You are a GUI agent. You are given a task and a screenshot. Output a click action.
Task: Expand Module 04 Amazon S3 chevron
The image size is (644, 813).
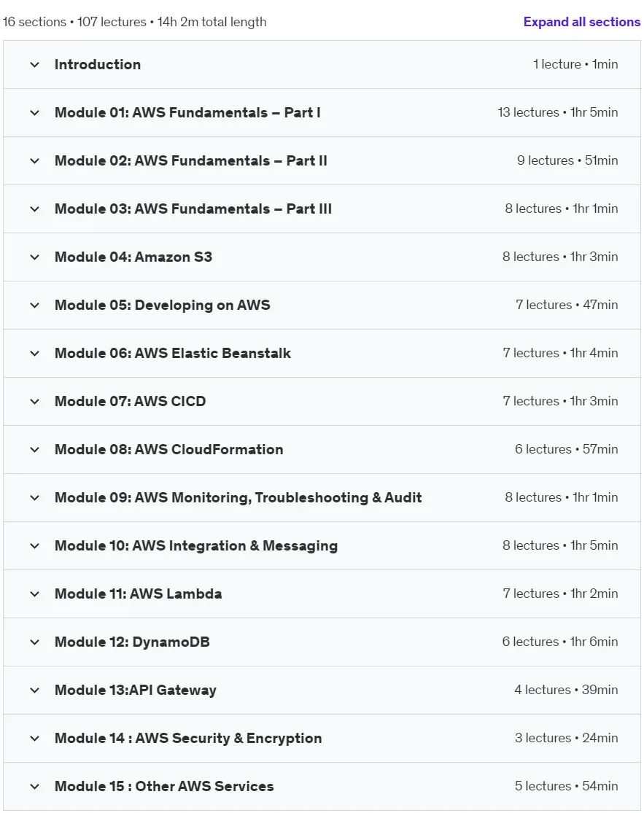[35, 257]
